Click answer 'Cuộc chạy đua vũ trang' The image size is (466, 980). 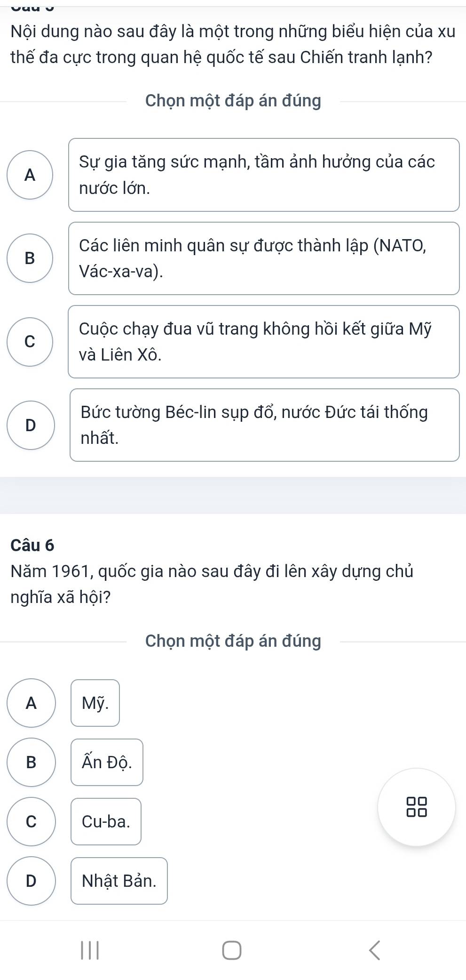(264, 342)
